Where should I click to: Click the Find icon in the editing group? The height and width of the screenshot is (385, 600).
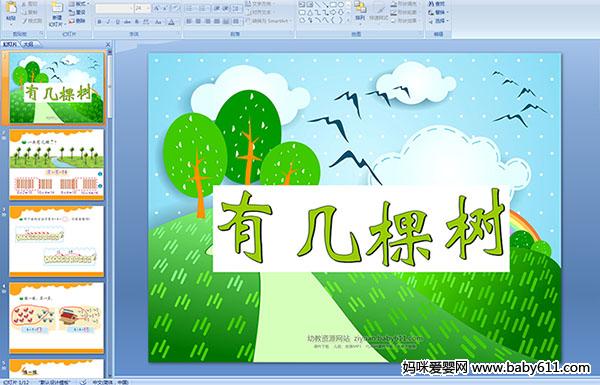point(437,4)
